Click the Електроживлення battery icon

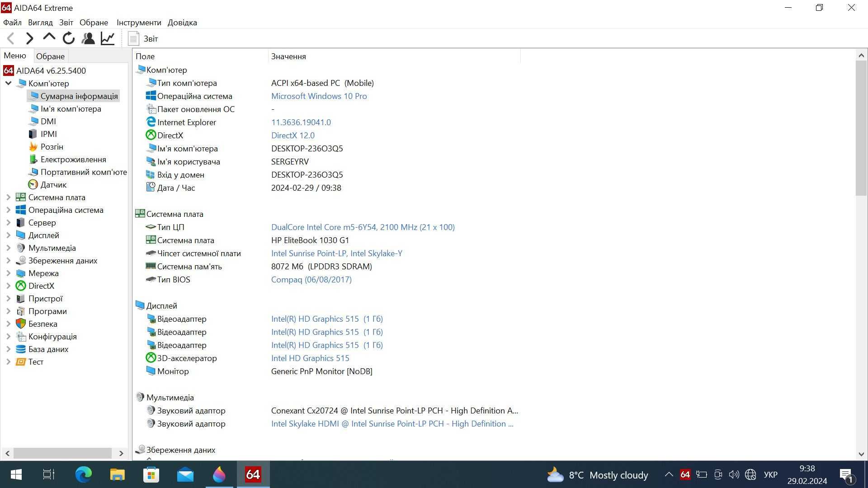click(33, 159)
